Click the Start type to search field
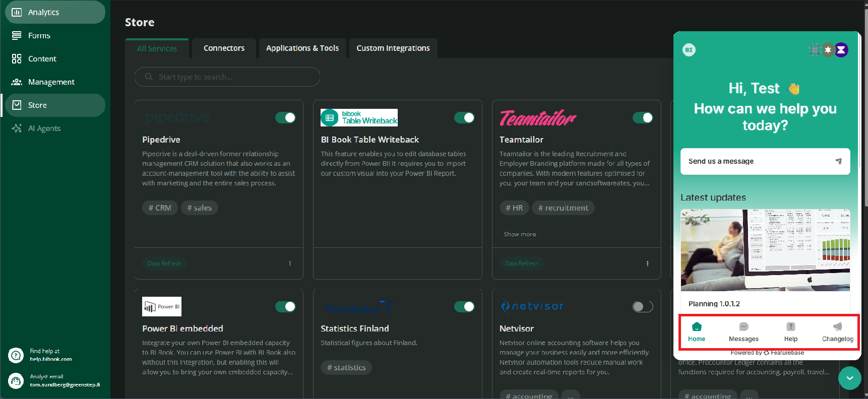868x399 pixels. coord(227,77)
